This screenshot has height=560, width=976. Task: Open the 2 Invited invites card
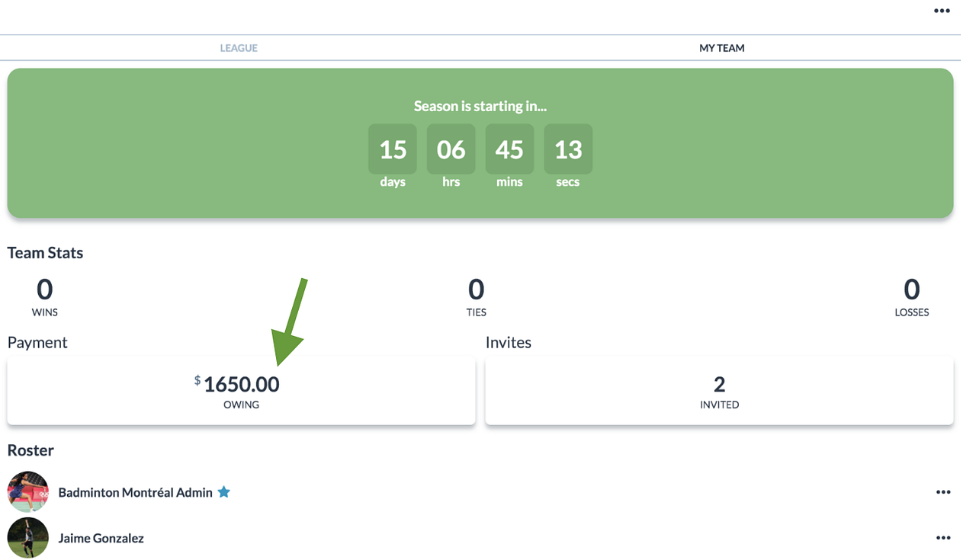pos(719,391)
